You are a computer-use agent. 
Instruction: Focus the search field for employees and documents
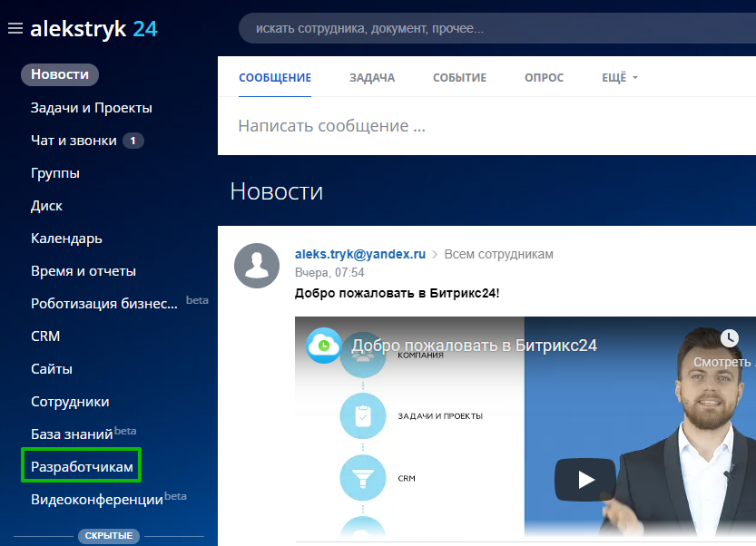[x=496, y=28]
